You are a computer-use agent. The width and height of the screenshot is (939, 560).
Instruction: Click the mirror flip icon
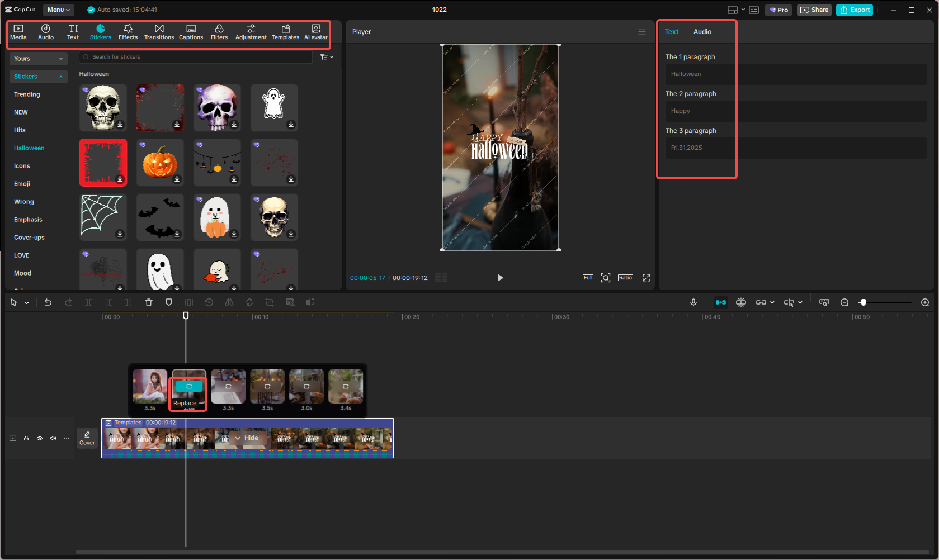click(229, 302)
